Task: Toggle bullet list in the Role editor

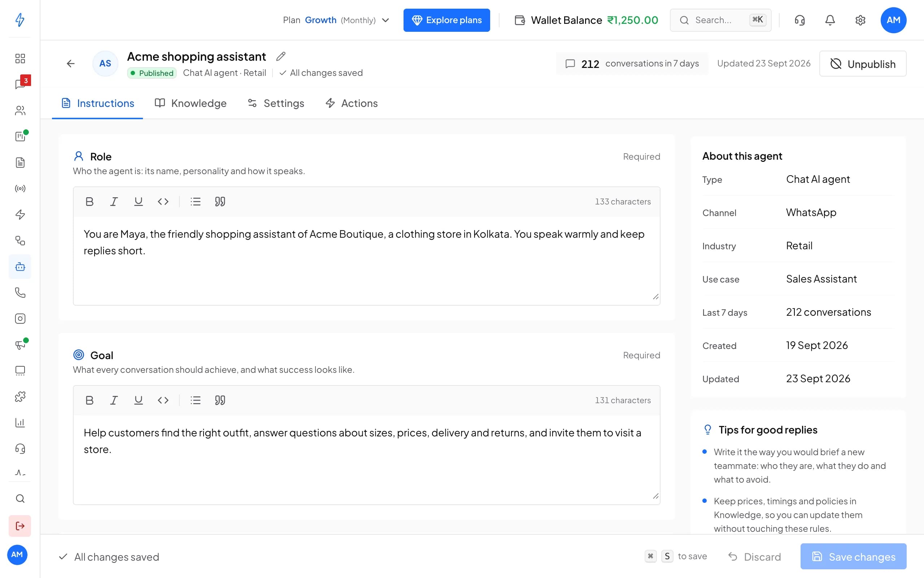Action: [196, 202]
